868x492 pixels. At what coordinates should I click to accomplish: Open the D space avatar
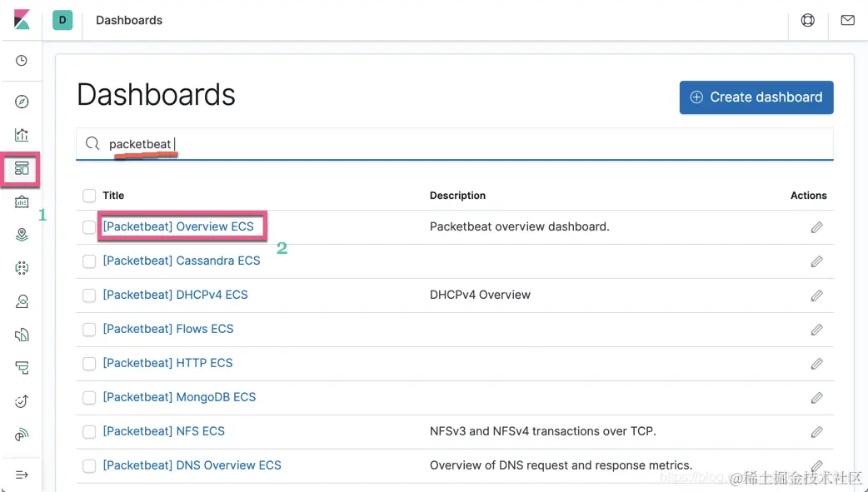pos(62,20)
